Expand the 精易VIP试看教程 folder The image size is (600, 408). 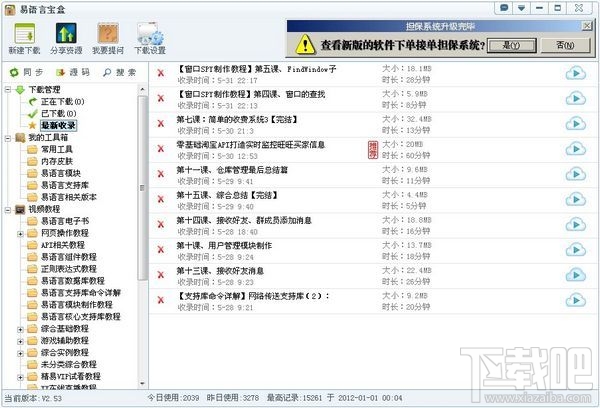point(20,377)
